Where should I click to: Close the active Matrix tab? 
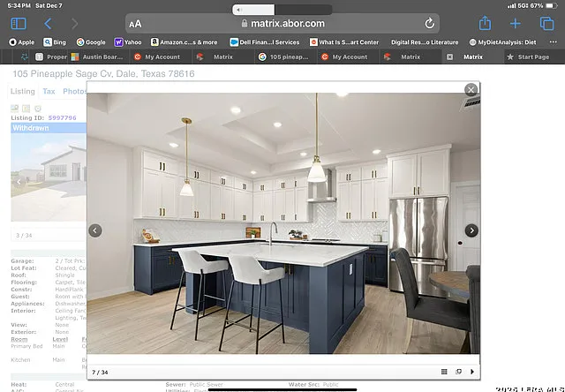pos(449,57)
